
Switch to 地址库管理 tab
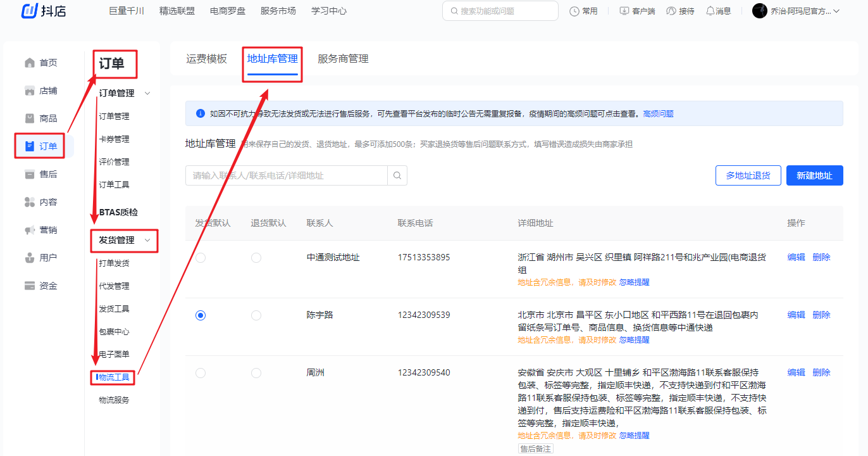click(272, 59)
